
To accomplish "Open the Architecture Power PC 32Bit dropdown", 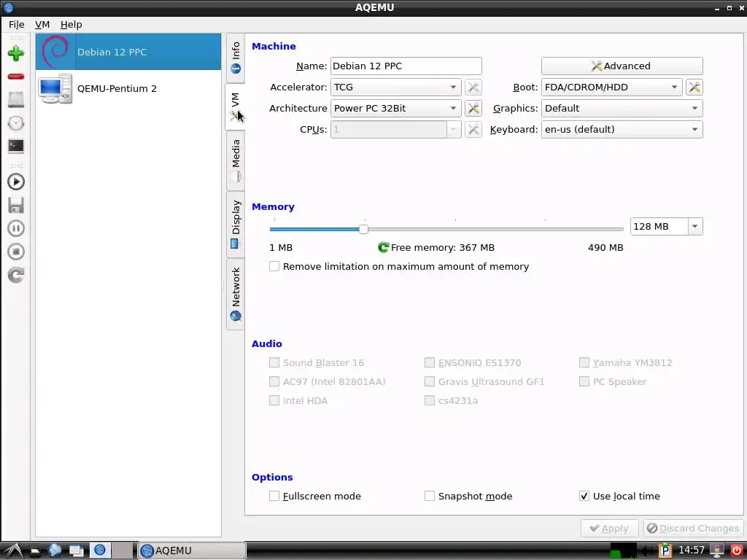I will click(x=396, y=108).
